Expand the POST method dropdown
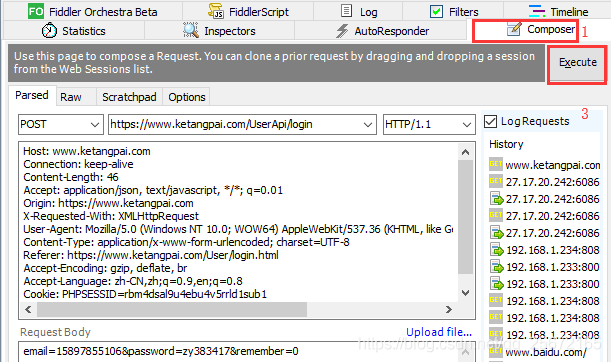The height and width of the screenshot is (362, 611). (x=94, y=125)
